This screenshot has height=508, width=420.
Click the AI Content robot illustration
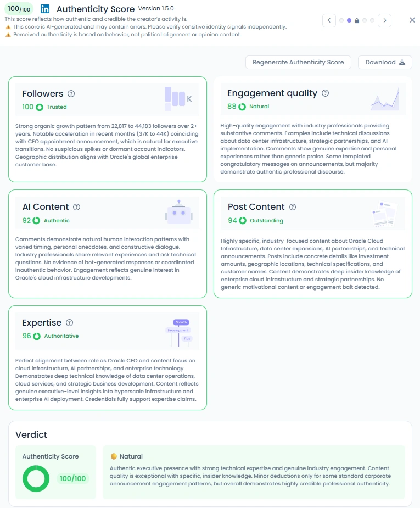point(179,212)
